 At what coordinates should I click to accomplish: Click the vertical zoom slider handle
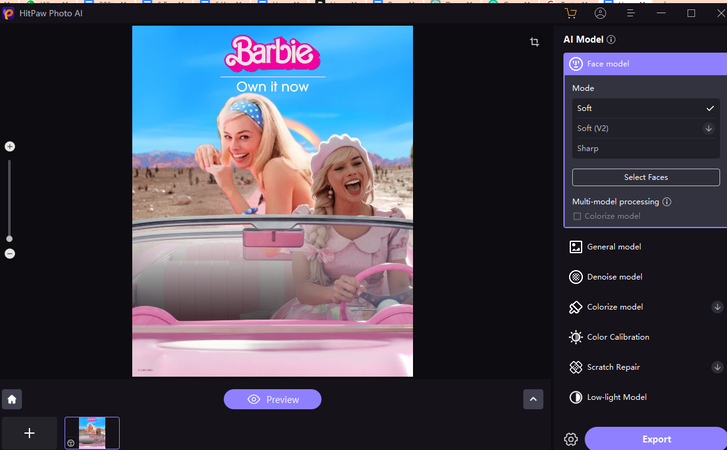click(10, 238)
